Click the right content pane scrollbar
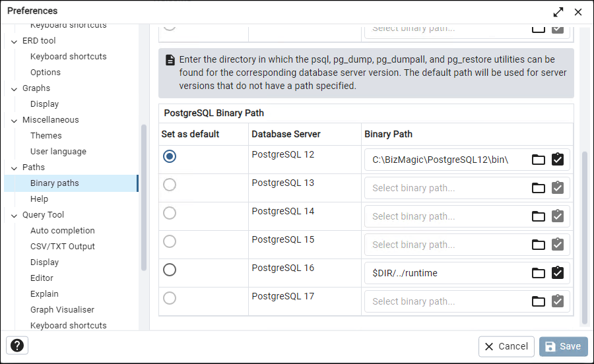This screenshot has height=364, width=594. pos(585,237)
